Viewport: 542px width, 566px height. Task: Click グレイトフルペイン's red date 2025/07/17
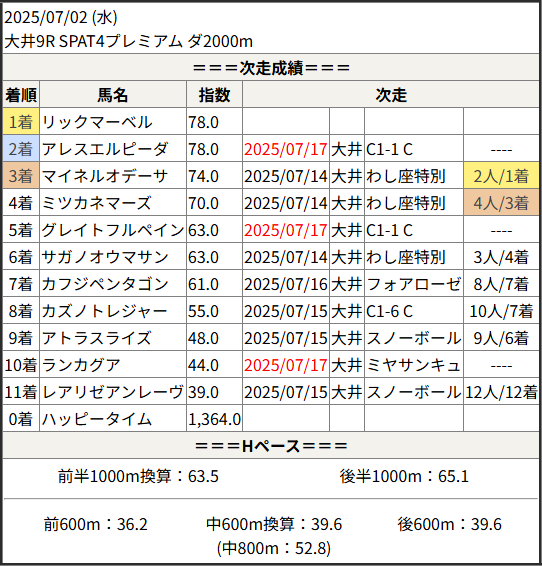pos(285,230)
